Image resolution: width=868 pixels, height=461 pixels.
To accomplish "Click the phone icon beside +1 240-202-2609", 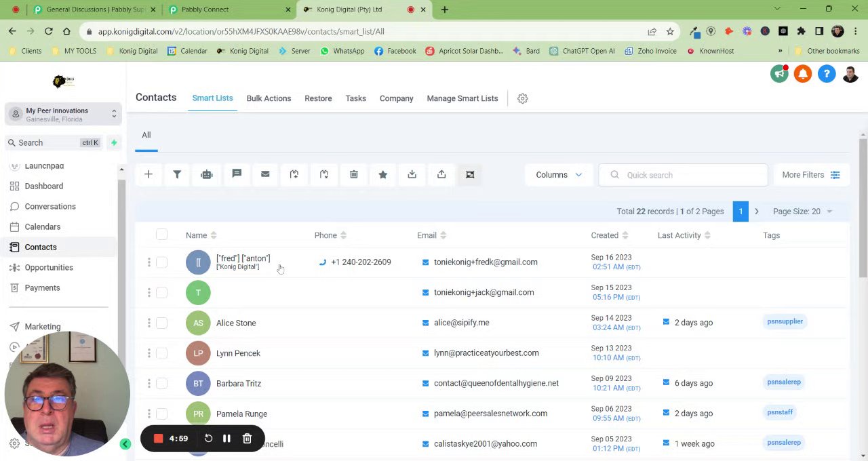I will [x=322, y=262].
